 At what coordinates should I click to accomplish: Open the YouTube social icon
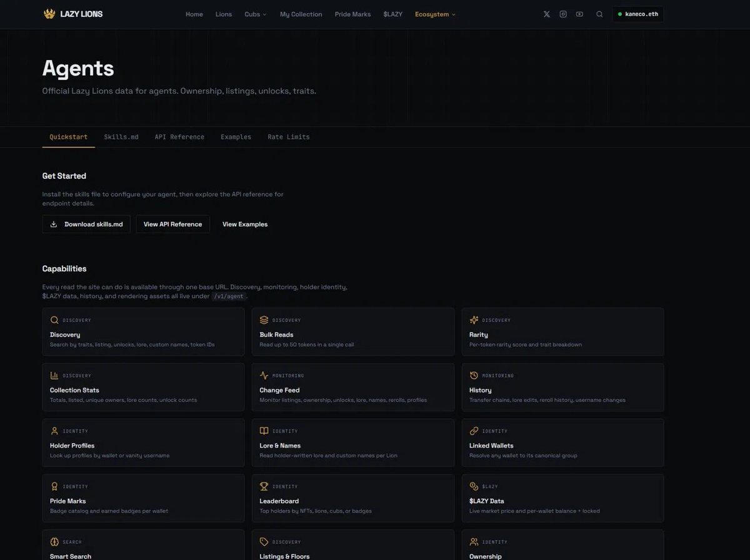[x=579, y=14]
